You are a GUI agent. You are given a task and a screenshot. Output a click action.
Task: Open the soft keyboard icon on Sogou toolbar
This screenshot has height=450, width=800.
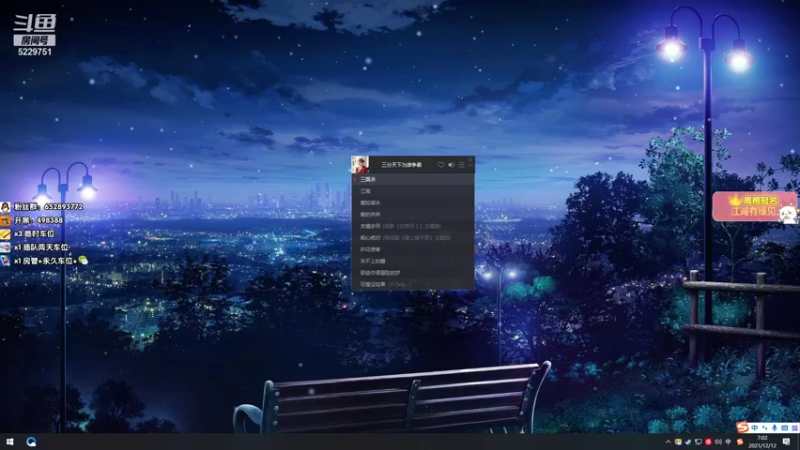tap(785, 428)
